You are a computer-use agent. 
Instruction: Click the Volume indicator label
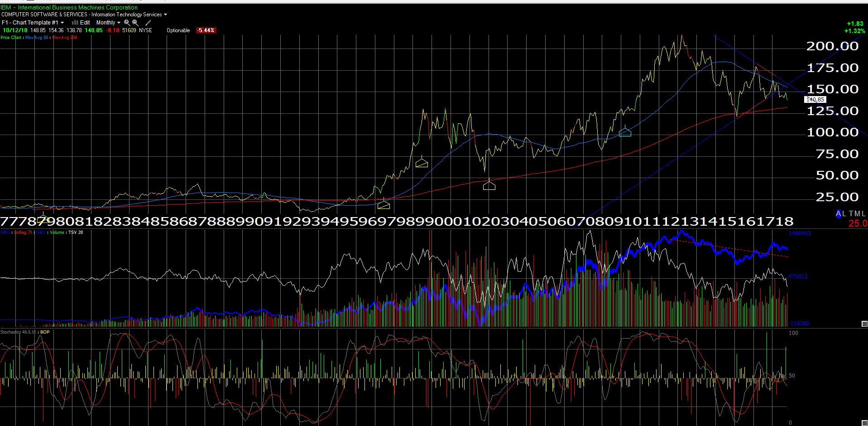[57, 232]
